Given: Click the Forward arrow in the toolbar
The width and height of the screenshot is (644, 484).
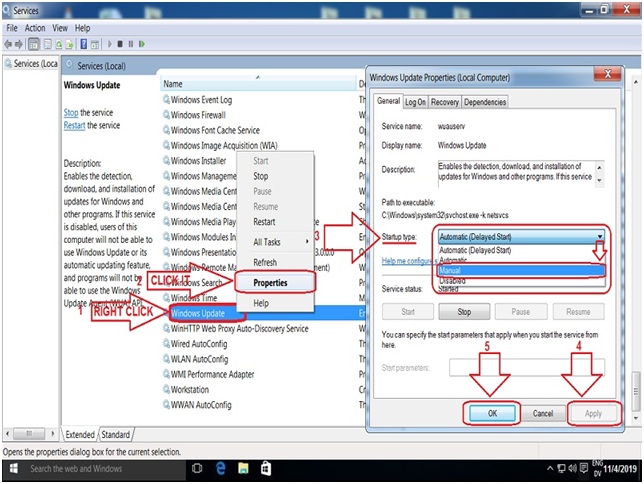Looking at the screenshot, I should (18, 44).
